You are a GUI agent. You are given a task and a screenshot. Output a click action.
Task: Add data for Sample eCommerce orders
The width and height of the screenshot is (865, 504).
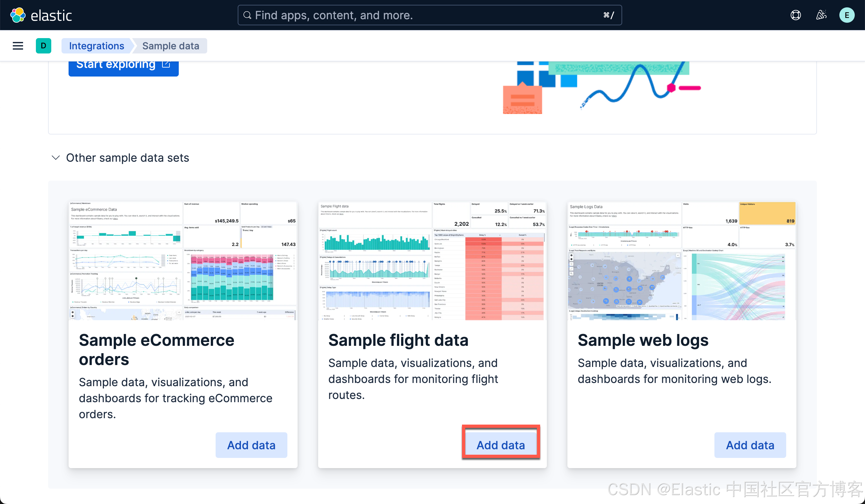(251, 445)
